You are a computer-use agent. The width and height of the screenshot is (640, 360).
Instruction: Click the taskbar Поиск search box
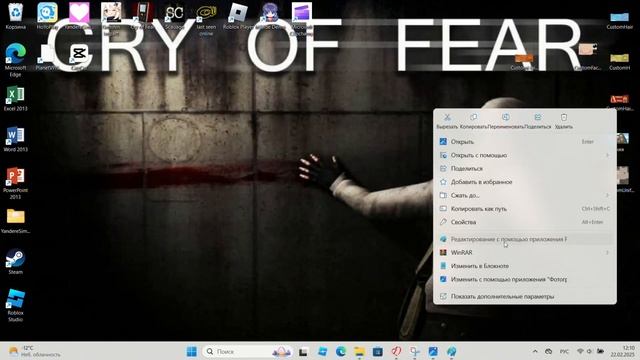tap(247, 351)
